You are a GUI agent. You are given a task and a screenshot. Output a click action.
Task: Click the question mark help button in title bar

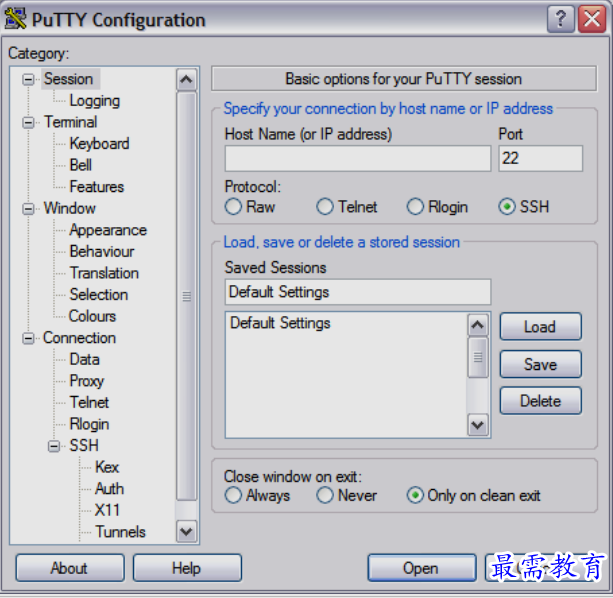coord(561,18)
